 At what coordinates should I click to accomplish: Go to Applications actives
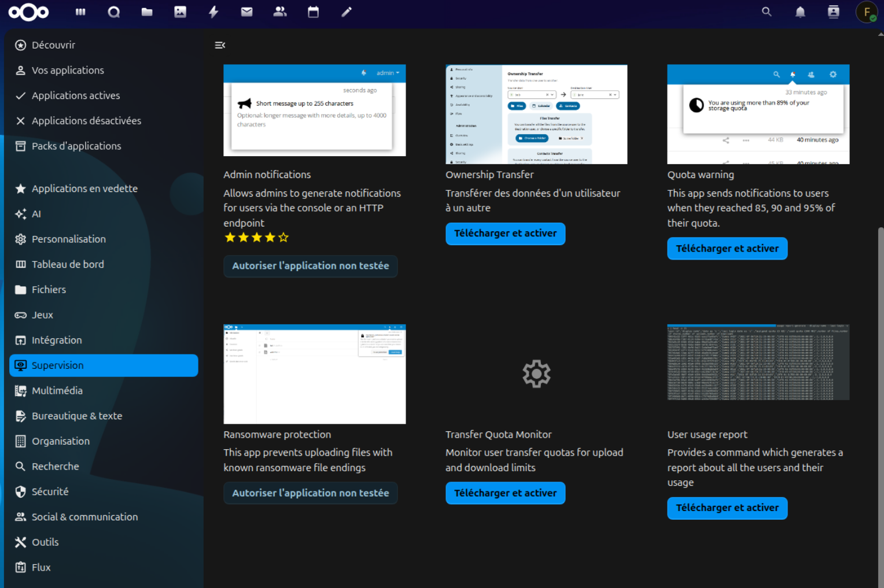[76, 95]
